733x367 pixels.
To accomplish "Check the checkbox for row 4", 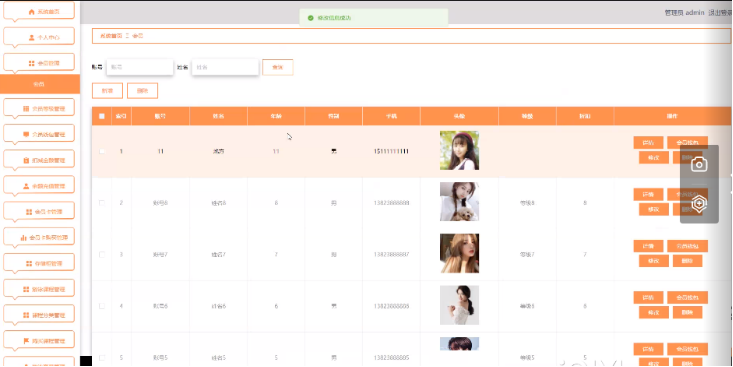I will click(x=102, y=306).
